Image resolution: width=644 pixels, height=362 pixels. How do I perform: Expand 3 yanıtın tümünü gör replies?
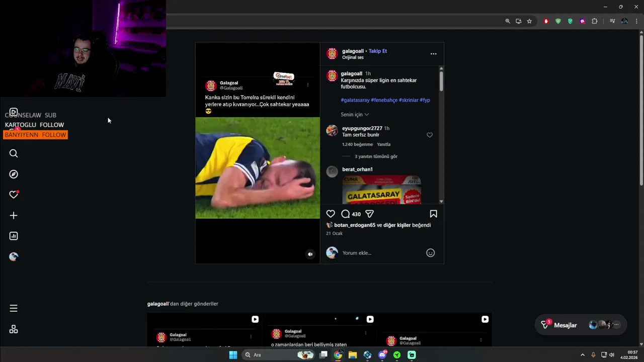click(376, 156)
